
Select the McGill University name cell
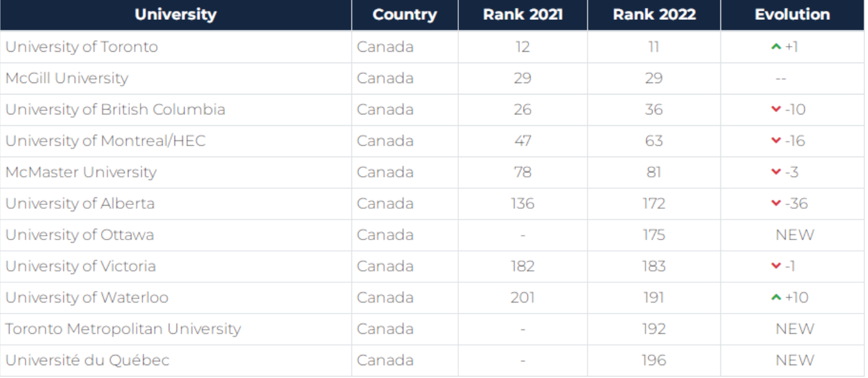67,79
